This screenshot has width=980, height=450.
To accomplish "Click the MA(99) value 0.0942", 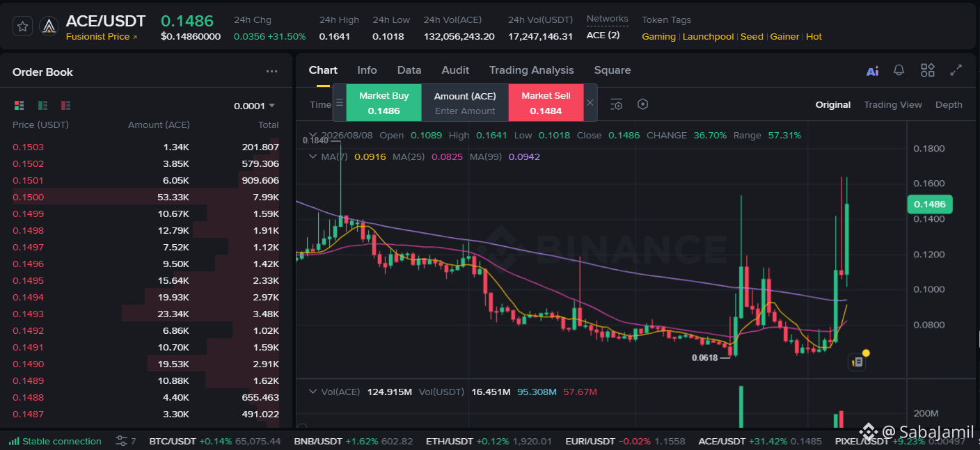I will 524,156.
